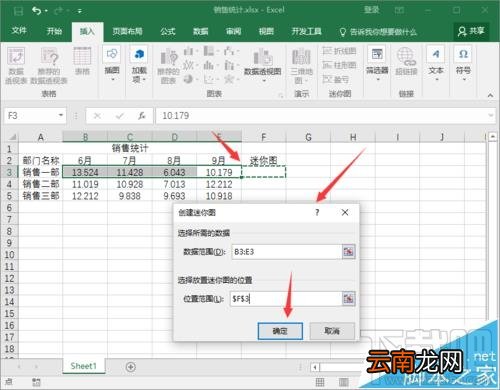Collapse the ribbon with the chevron arrow
The height and width of the screenshot is (390, 500).
click(x=490, y=95)
